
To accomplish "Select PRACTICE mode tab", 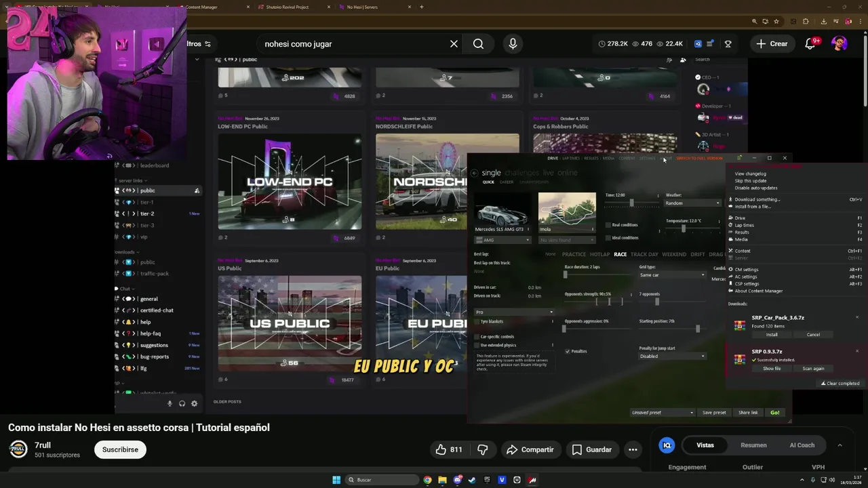I will point(574,254).
